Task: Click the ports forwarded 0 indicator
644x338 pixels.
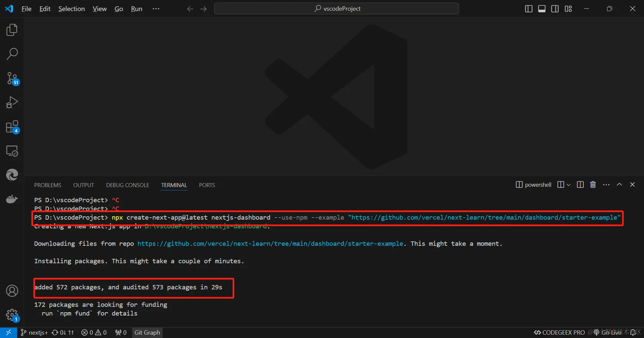Action: (x=121, y=333)
